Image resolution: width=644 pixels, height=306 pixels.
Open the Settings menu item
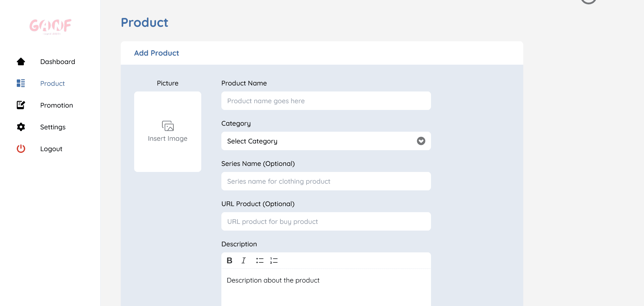tap(53, 127)
